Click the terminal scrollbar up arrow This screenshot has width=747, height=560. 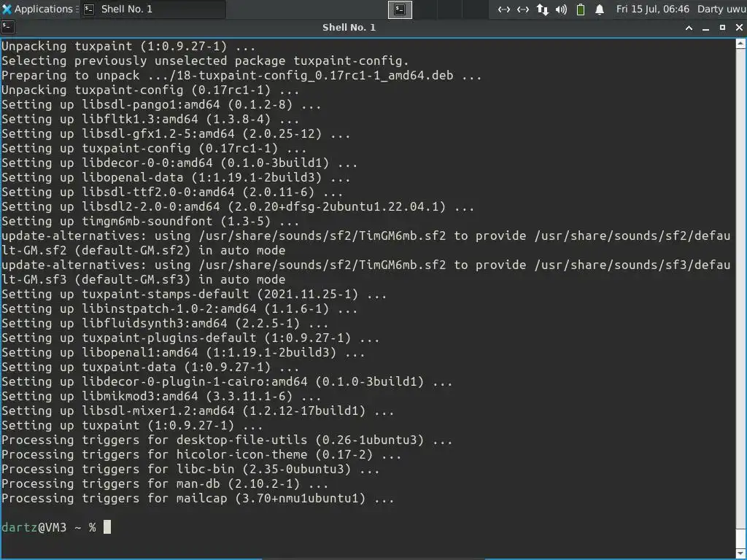pyautogui.click(x=741, y=43)
